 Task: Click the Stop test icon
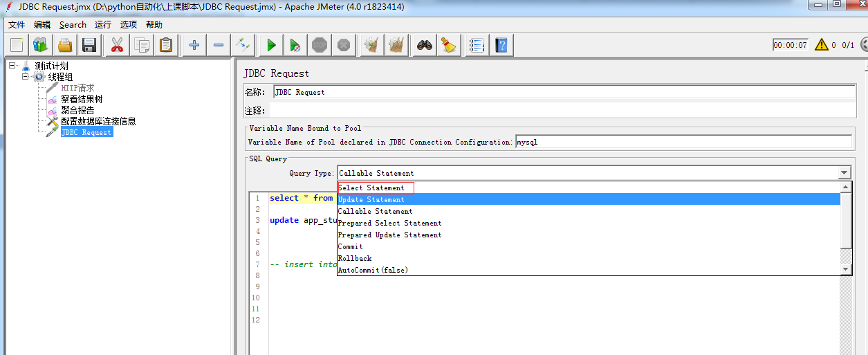[319, 45]
